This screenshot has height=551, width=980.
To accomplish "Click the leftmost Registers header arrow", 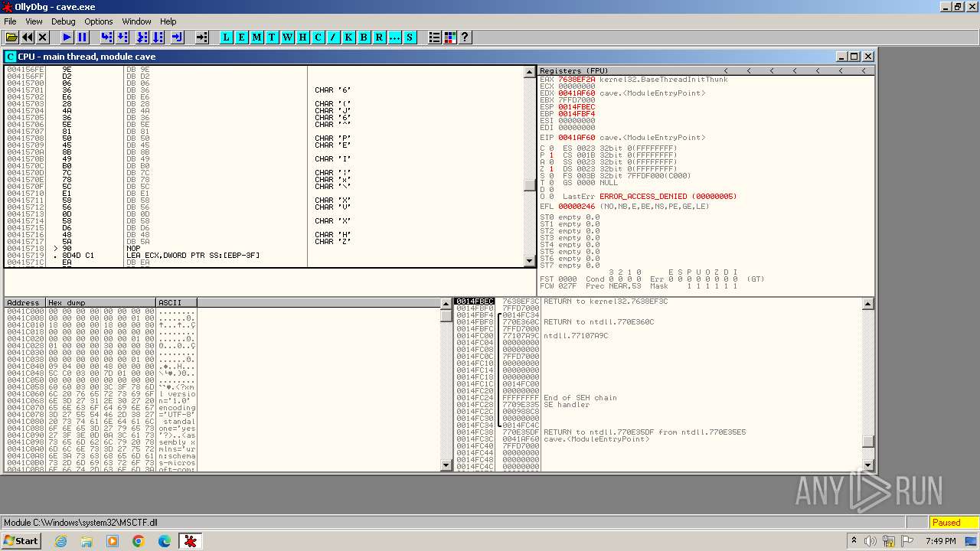I will tap(726, 70).
